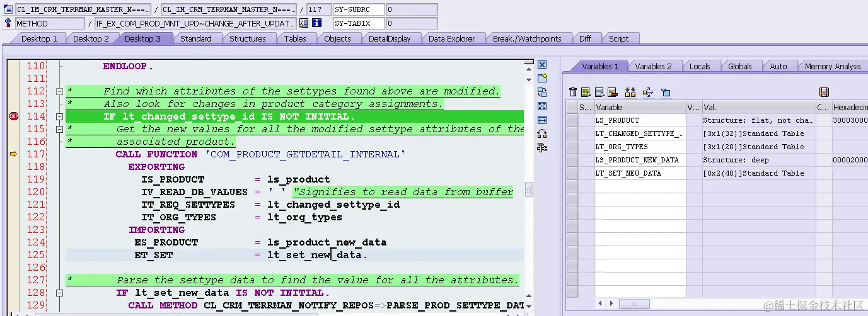The image size is (868, 316).
Task: Click the LT_CHANGED_SETTYPE_ variable cell
Action: (639, 133)
